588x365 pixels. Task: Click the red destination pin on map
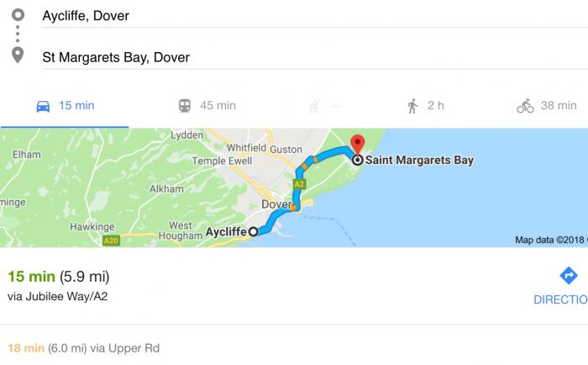coord(357,145)
